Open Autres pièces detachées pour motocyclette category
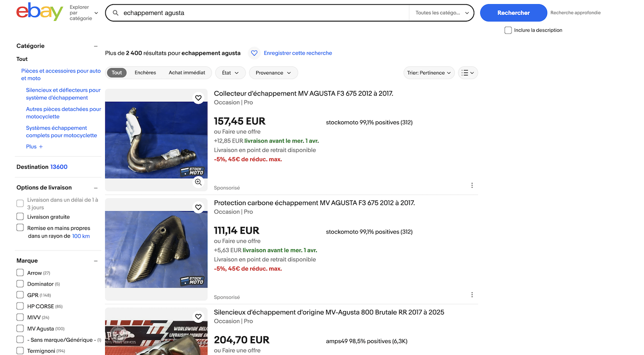 coord(63,113)
